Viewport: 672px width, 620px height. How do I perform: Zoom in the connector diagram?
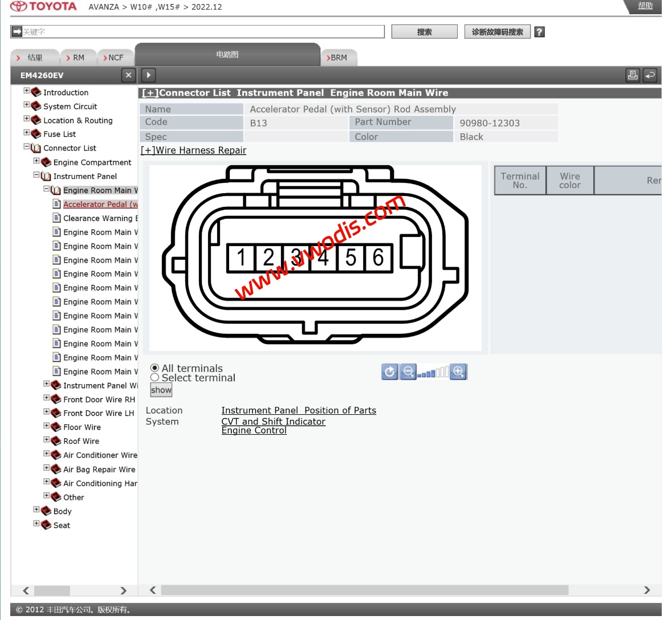pyautogui.click(x=458, y=372)
